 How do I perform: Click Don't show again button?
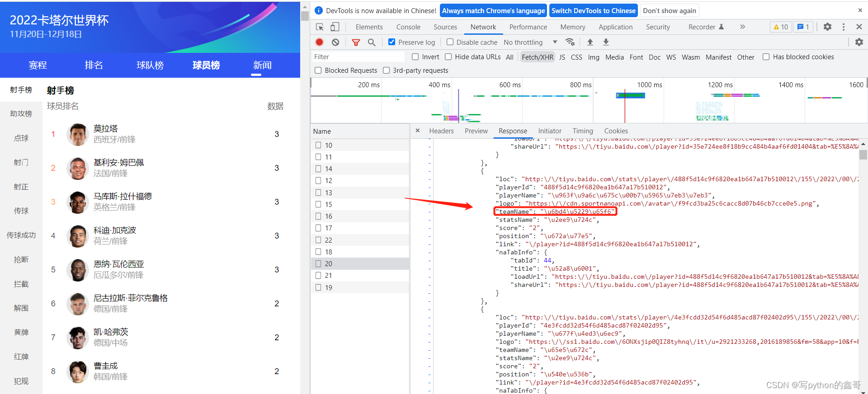click(670, 10)
